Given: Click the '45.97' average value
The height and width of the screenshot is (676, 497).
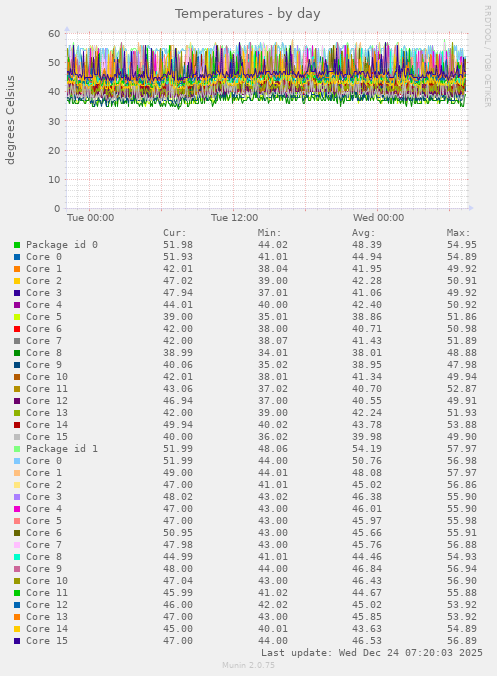Looking at the screenshot, I should (366, 521).
